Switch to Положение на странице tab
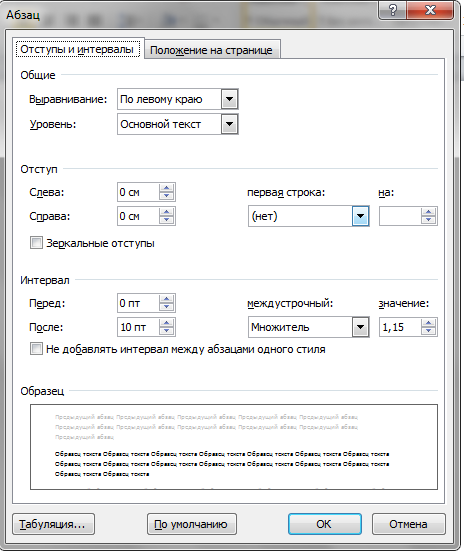Screen dimensions: 464x553 (x=212, y=50)
